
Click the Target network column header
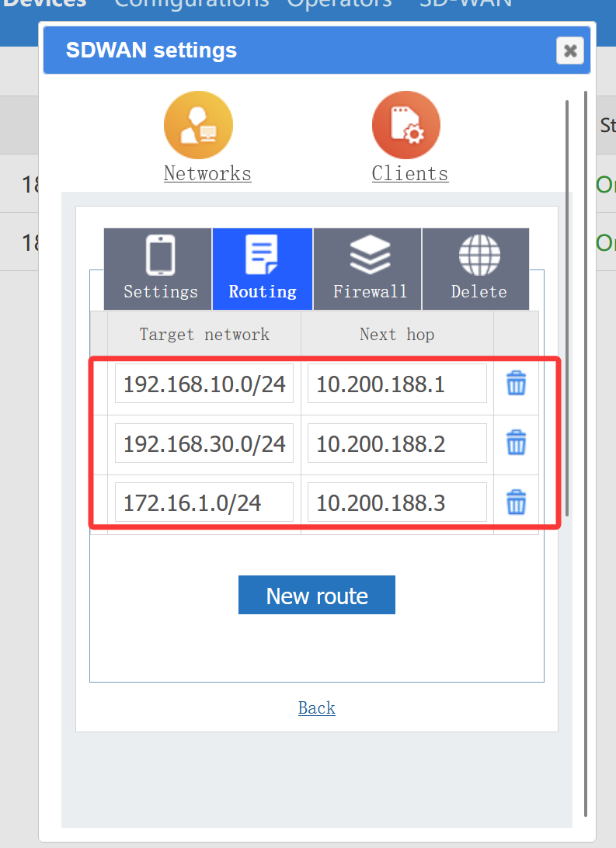204,334
